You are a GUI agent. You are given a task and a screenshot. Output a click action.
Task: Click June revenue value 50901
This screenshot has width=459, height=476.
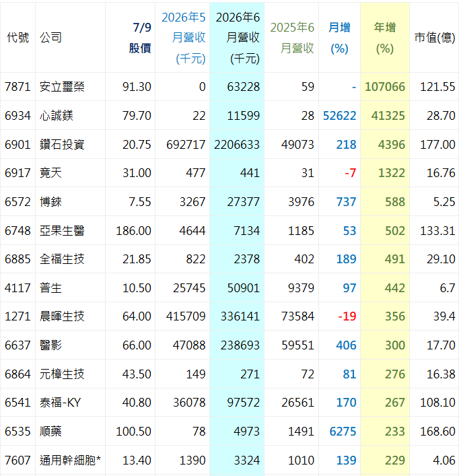[x=244, y=288]
